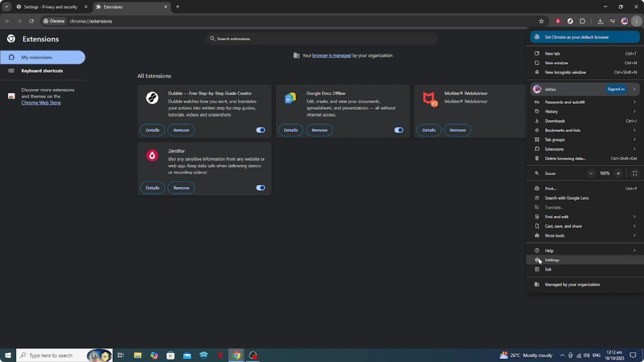Open the media control icon in toolbar
Screen dimensions: 644x362
coord(612,21)
